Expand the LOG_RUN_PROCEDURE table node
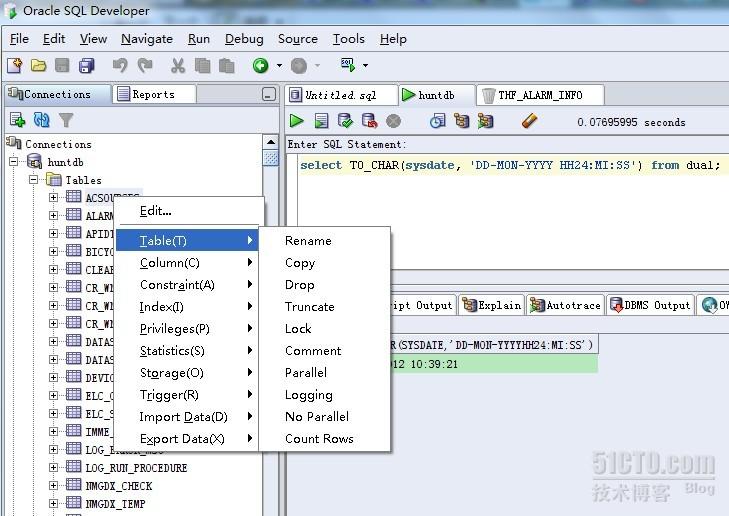 coord(53,468)
